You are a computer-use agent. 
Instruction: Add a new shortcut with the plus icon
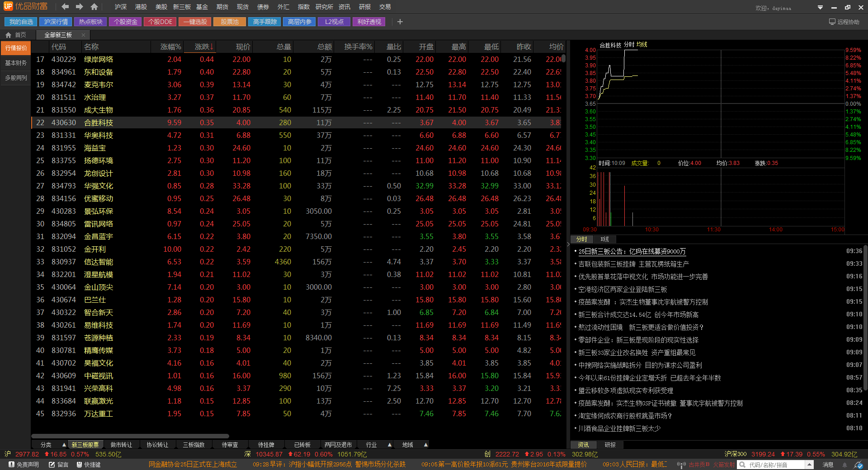pyautogui.click(x=400, y=22)
